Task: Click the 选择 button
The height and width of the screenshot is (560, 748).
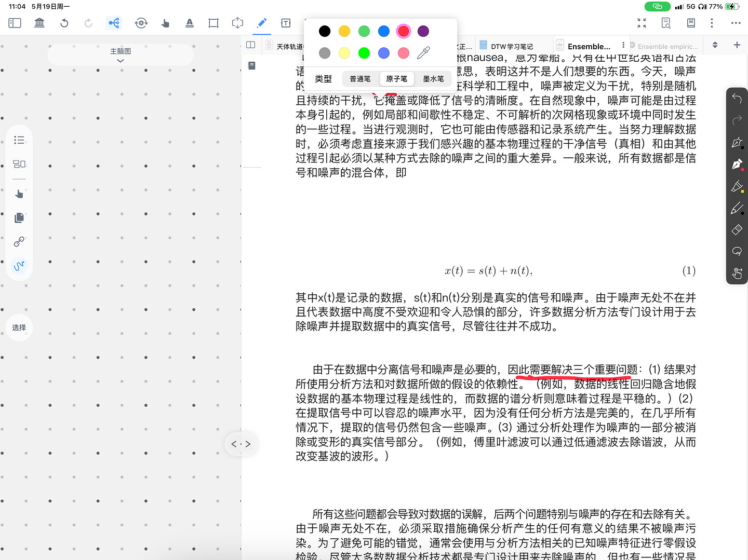Action: 19,327
